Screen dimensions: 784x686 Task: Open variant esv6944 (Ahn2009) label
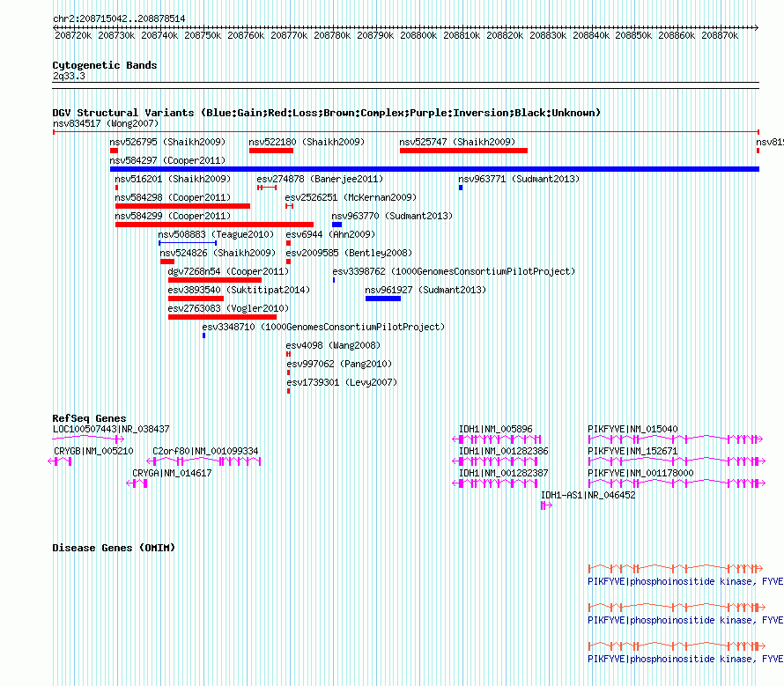(330, 234)
